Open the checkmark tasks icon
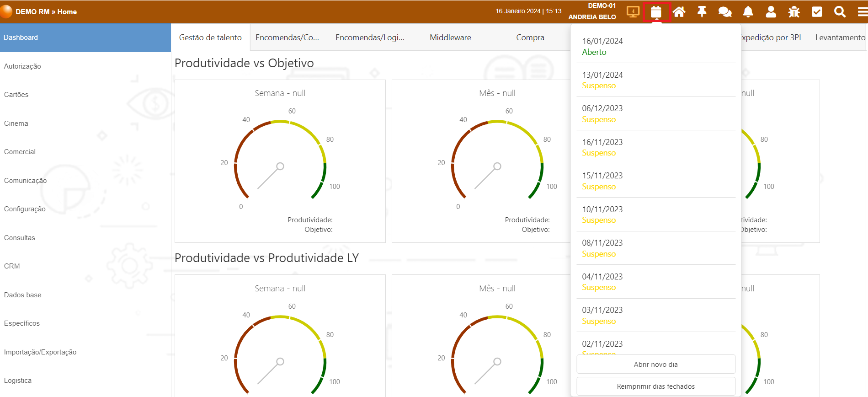Screen dimensions: 868x397 [x=817, y=12]
